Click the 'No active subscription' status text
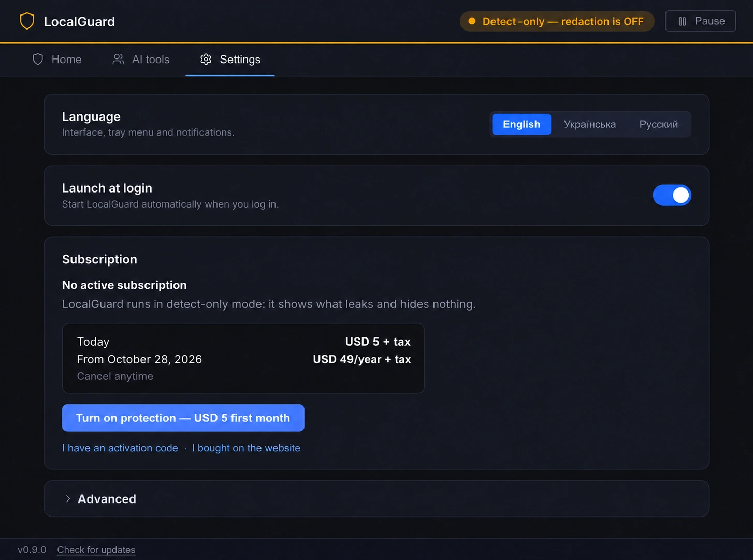Viewport: 753px width, 560px height. click(x=124, y=285)
